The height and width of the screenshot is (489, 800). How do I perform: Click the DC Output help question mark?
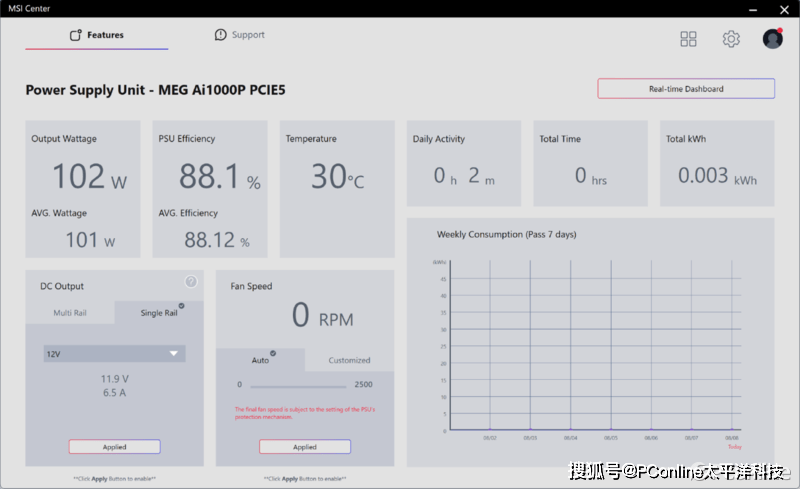(190, 282)
